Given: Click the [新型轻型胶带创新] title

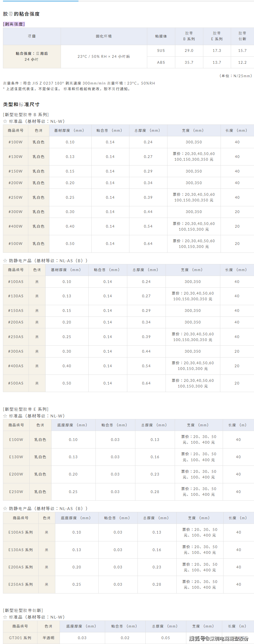Looking at the screenshot, I should 23,611.
